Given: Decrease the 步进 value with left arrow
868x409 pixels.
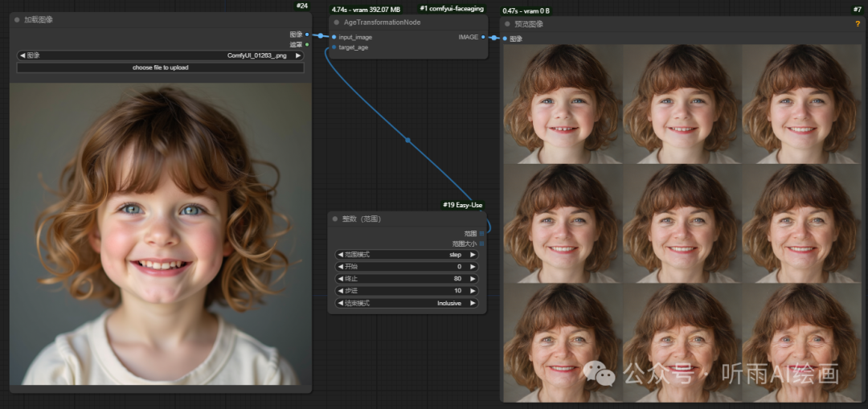Looking at the screenshot, I should tap(340, 291).
